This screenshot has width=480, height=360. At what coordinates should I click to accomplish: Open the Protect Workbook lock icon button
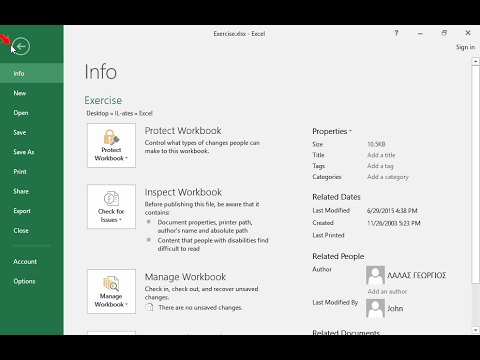(x=111, y=145)
